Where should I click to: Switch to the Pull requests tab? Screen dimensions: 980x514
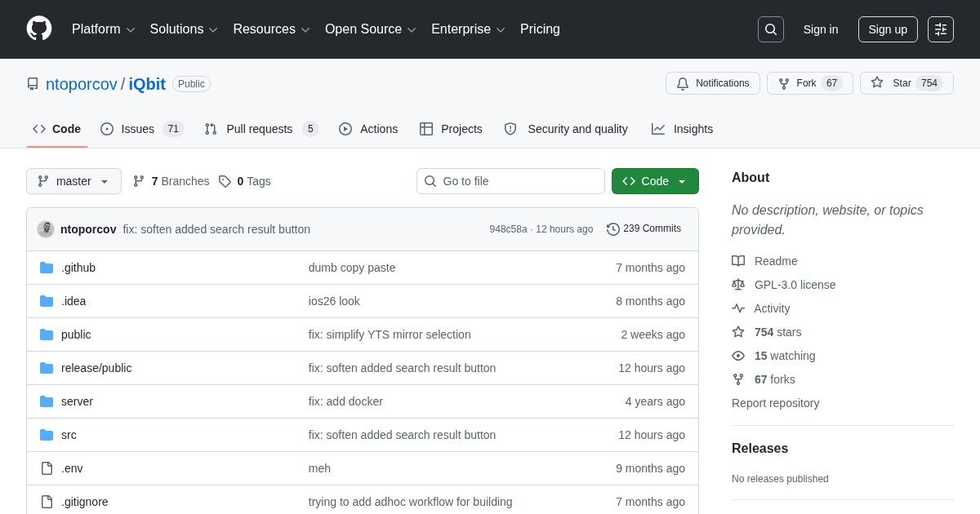click(261, 129)
